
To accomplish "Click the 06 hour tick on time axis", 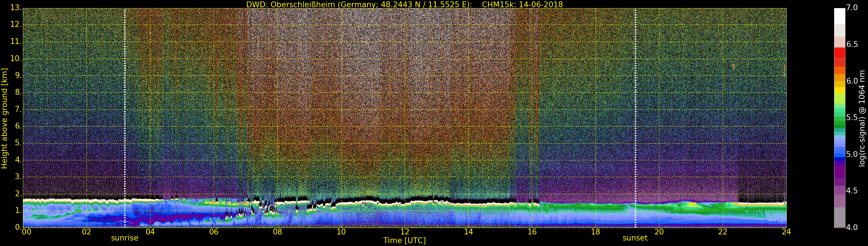I will [214, 232].
